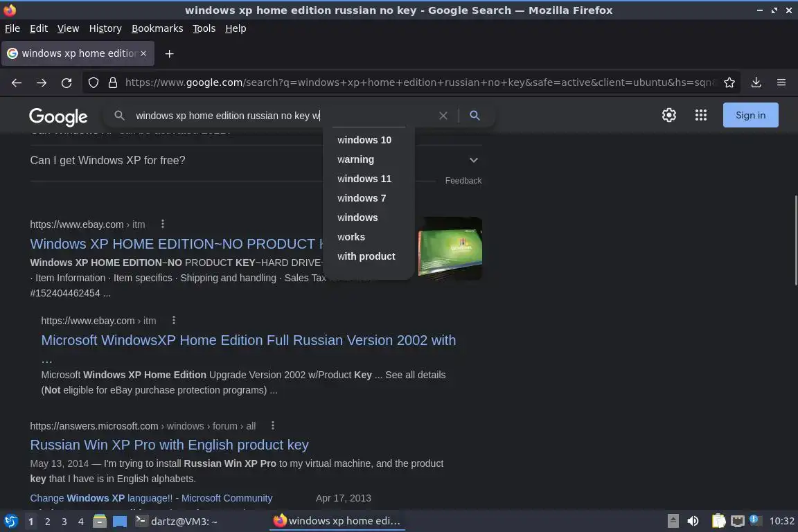Open the Help menu
Image resolution: width=798 pixels, height=532 pixels.
[236, 28]
